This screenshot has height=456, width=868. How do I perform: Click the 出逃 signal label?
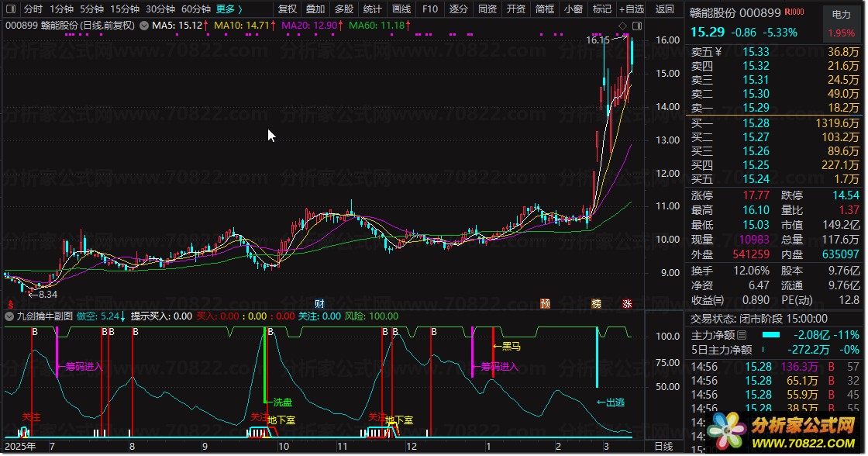pos(611,402)
